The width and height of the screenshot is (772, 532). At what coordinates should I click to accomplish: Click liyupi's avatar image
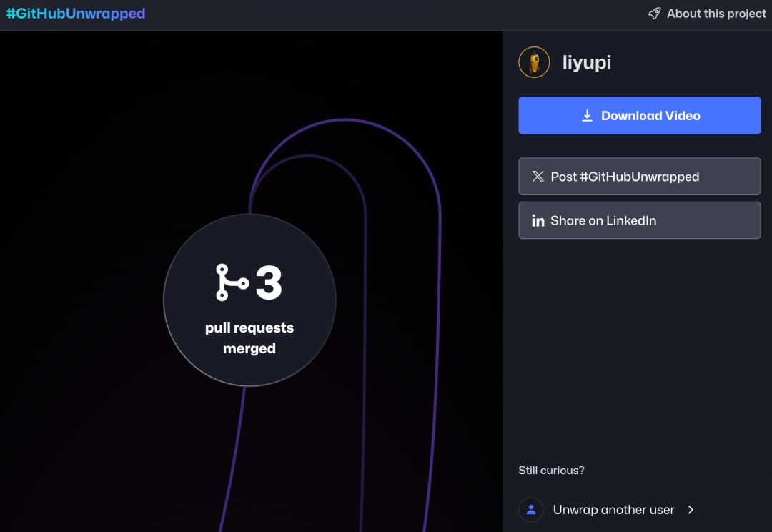coord(534,62)
